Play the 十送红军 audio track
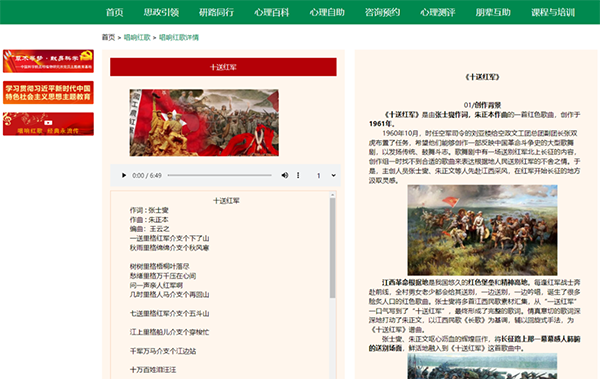Image resolution: width=600 pixels, height=379 pixels. (x=124, y=175)
